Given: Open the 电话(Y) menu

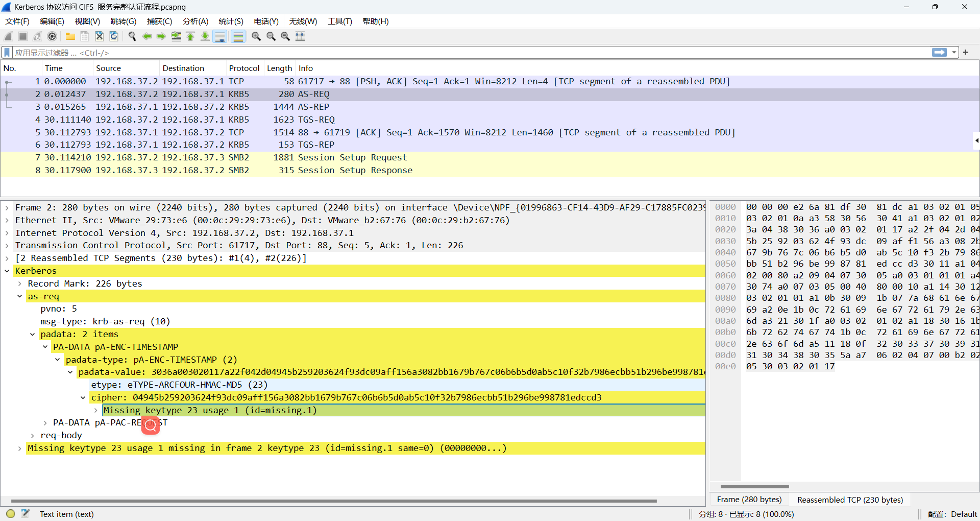Looking at the screenshot, I should [266, 21].
